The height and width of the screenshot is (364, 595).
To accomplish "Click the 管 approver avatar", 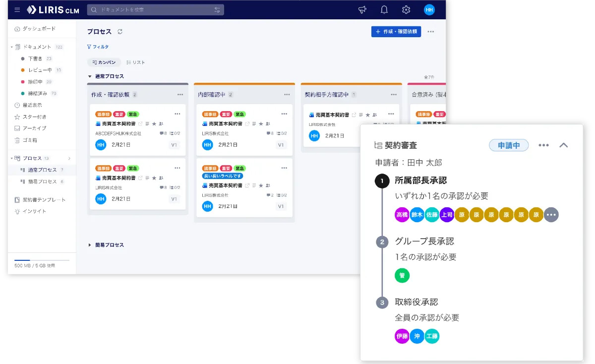I will tap(402, 275).
